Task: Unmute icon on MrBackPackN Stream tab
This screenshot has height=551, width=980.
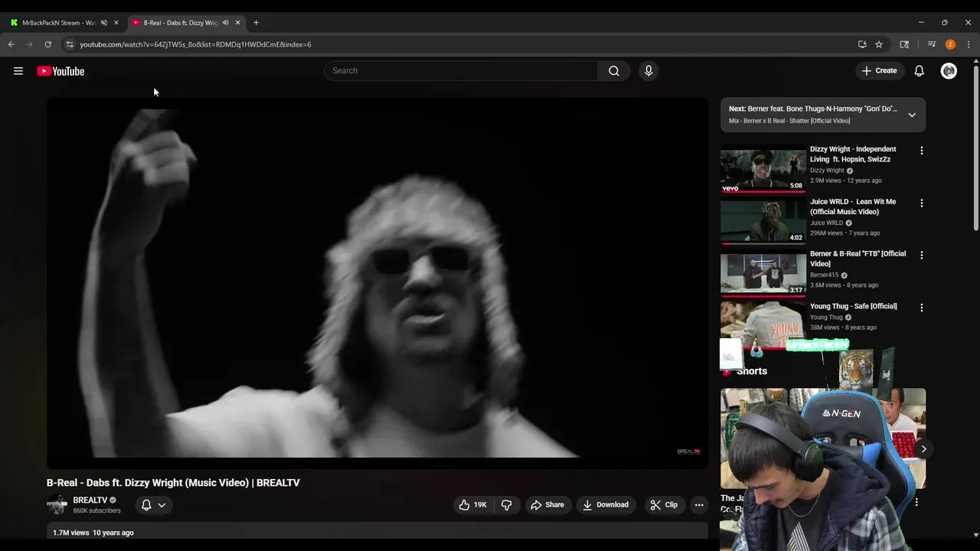Action: tap(104, 23)
